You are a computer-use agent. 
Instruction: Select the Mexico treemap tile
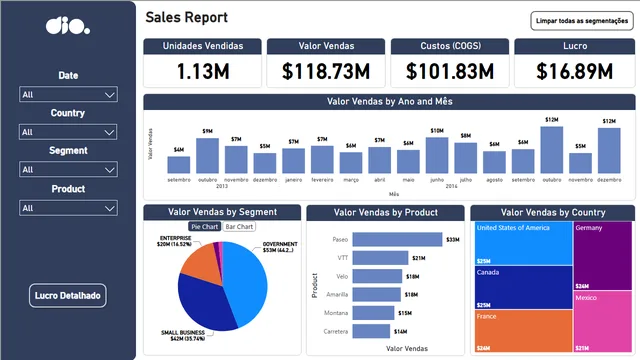coord(603,322)
